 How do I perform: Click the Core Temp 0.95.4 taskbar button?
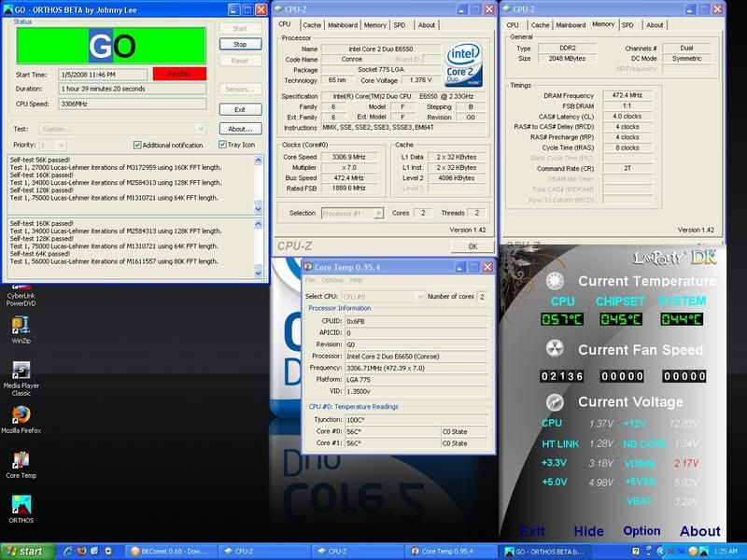tap(450, 552)
